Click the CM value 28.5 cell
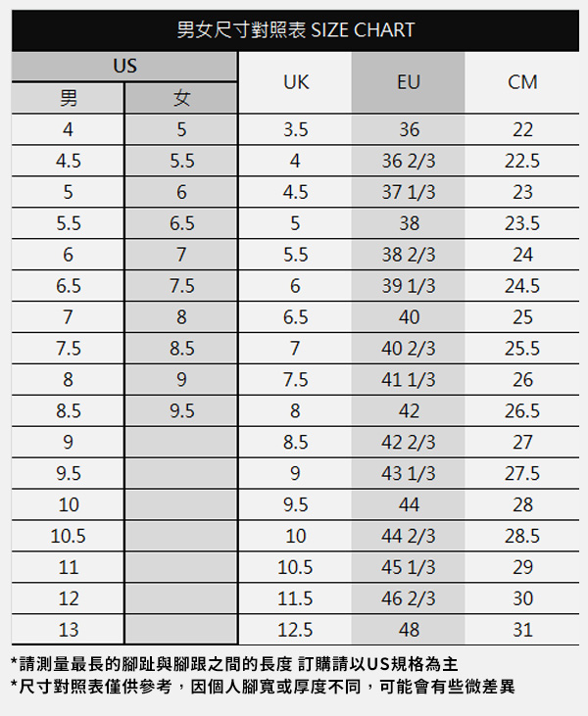 [522, 536]
